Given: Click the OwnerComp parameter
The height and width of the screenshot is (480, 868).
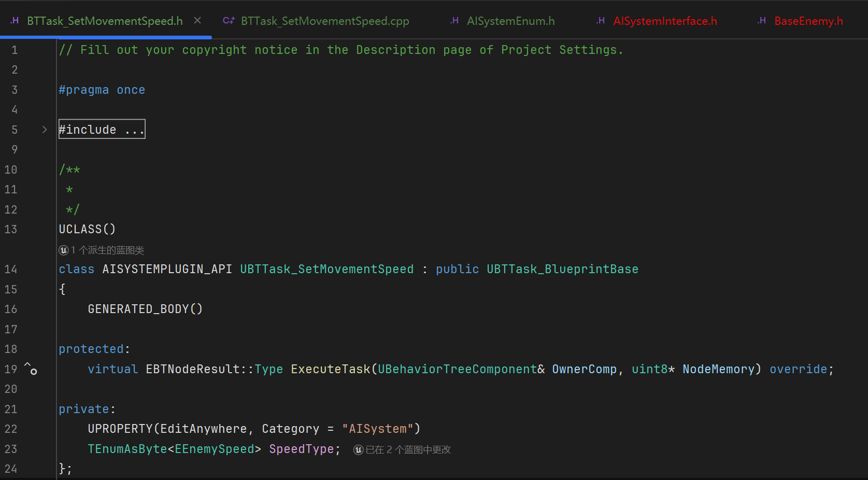Looking at the screenshot, I should (x=584, y=369).
